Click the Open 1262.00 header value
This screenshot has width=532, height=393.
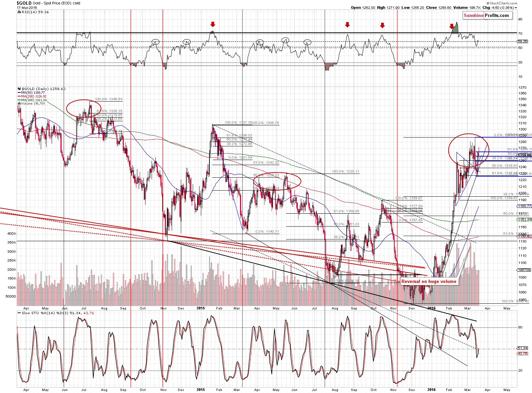pyautogui.click(x=363, y=7)
